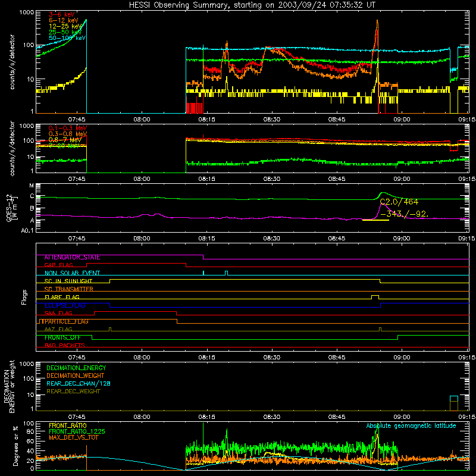Select the blue ECLIPSE_FLAG label

point(65,305)
